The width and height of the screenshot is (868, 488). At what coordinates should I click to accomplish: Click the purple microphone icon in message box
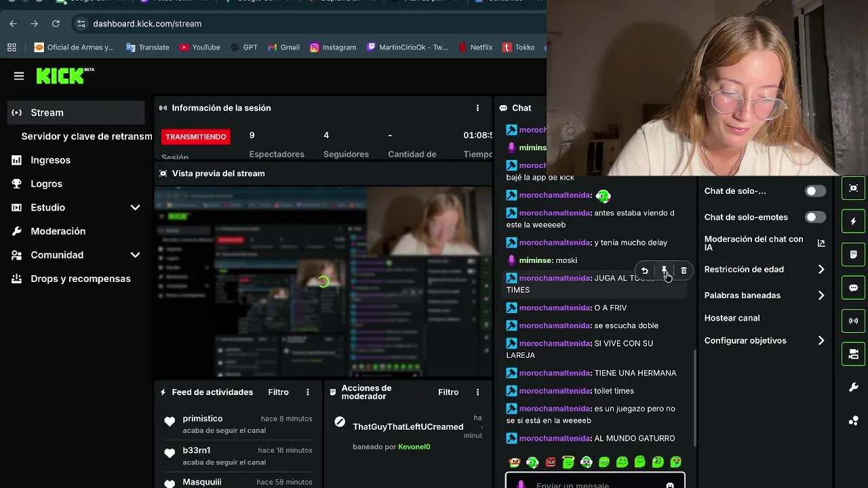pyautogui.click(x=521, y=485)
